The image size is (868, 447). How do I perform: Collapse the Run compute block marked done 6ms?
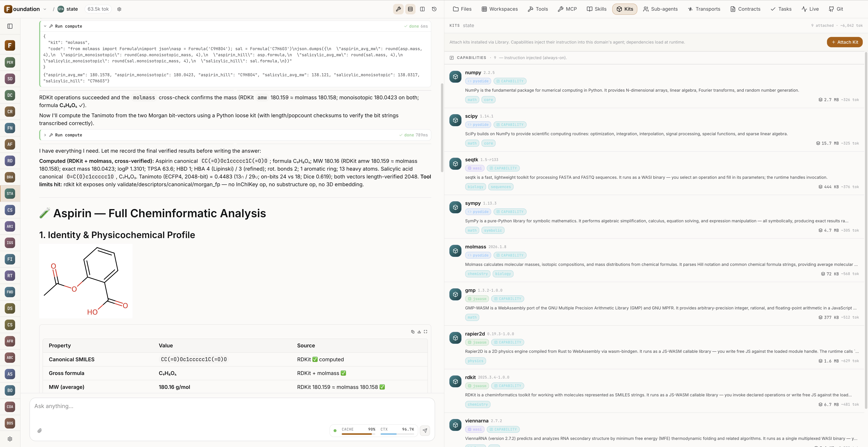click(45, 26)
